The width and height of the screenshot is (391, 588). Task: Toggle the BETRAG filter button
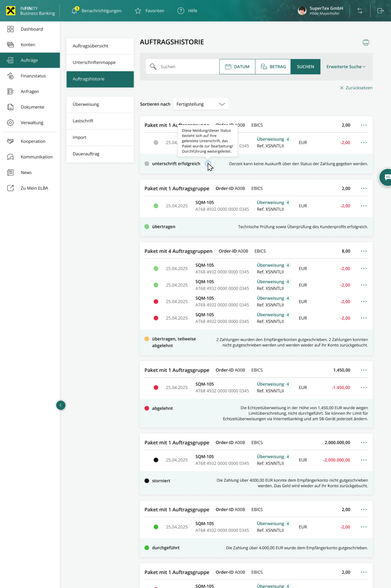click(273, 67)
